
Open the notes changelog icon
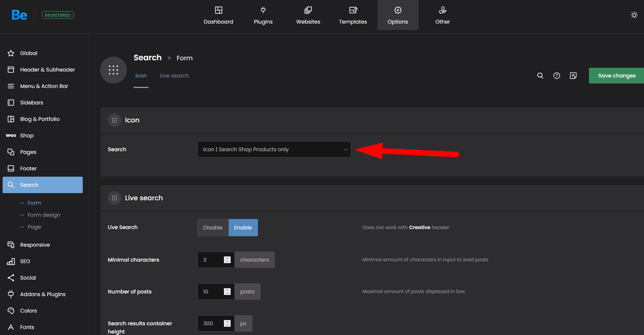573,76
